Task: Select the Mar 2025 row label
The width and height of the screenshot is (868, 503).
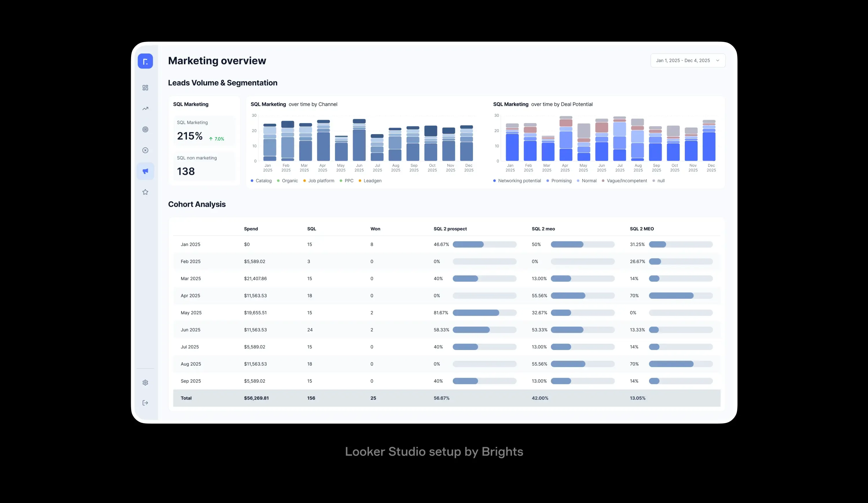Action: (x=190, y=279)
